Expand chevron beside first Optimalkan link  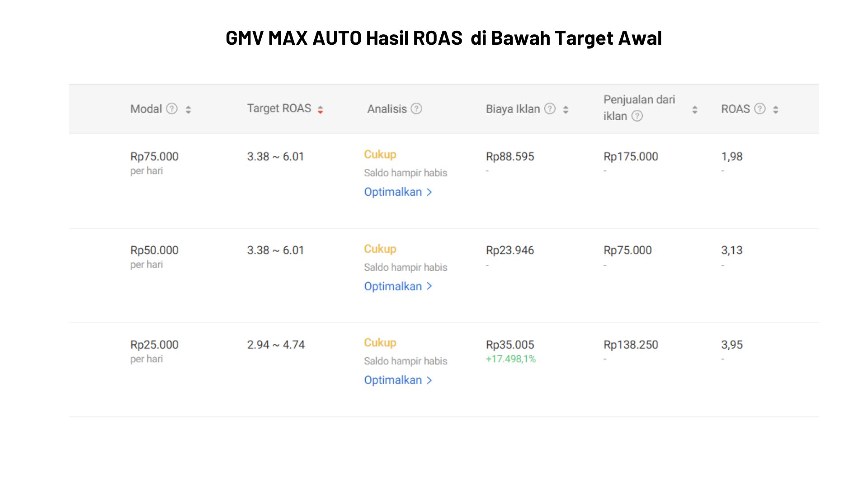(x=429, y=192)
